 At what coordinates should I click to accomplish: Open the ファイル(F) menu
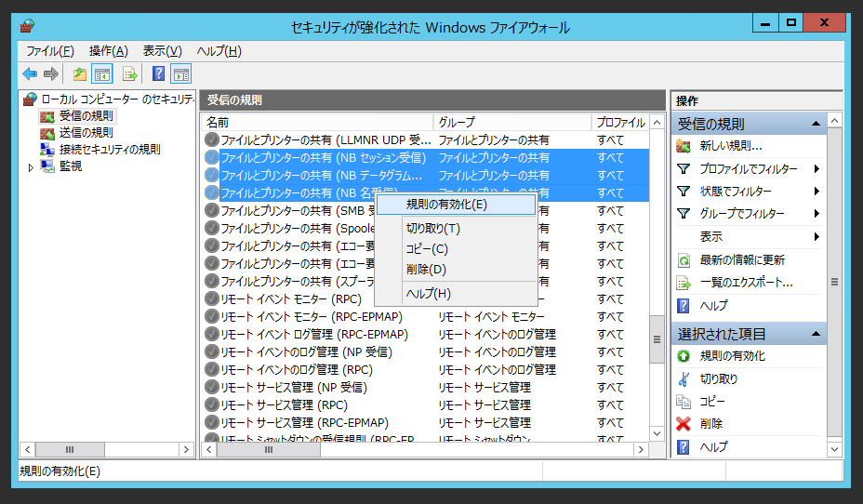point(50,51)
